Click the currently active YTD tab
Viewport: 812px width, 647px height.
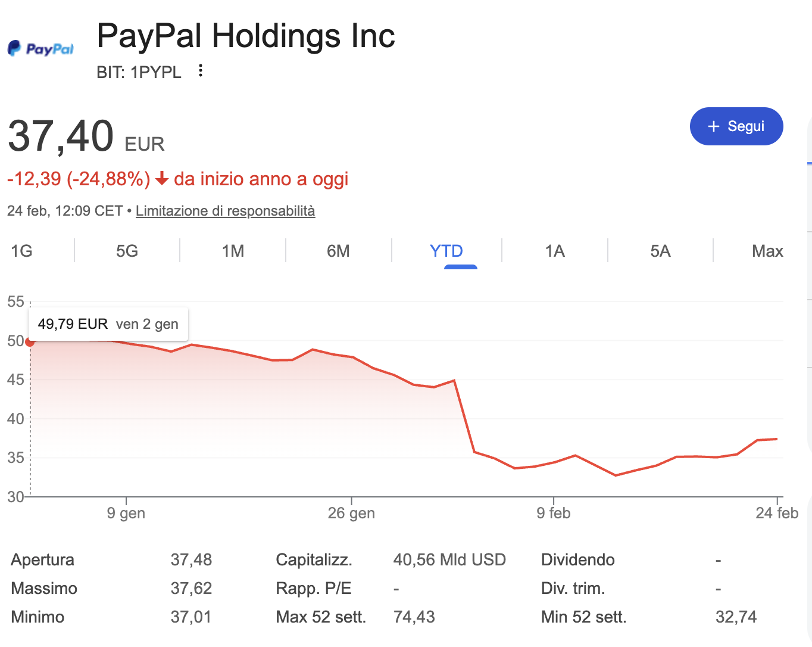point(446,251)
